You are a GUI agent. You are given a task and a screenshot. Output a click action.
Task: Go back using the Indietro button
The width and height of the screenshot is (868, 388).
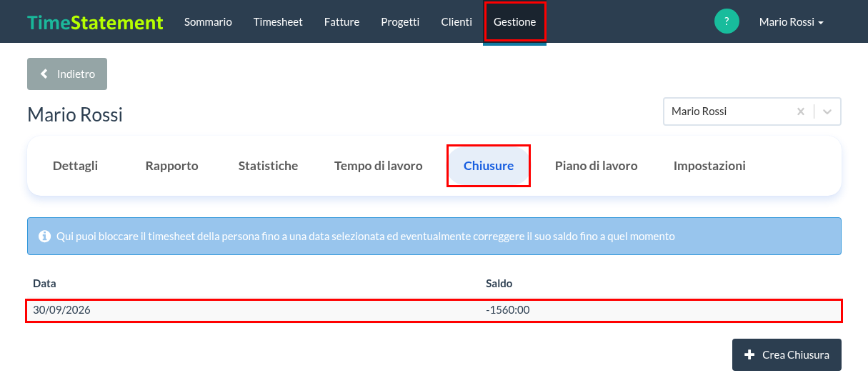tap(67, 74)
